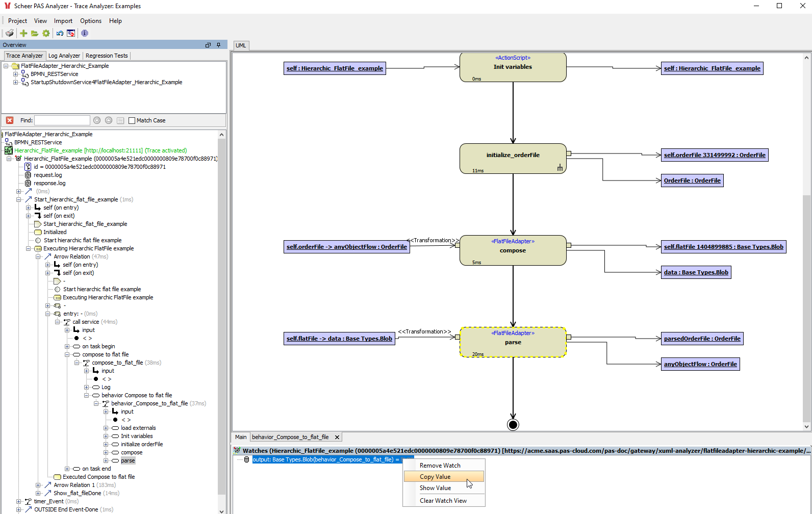Expand the Show_flat_fileDone tree node
Viewport: 812px width, 514px height.
point(38,493)
